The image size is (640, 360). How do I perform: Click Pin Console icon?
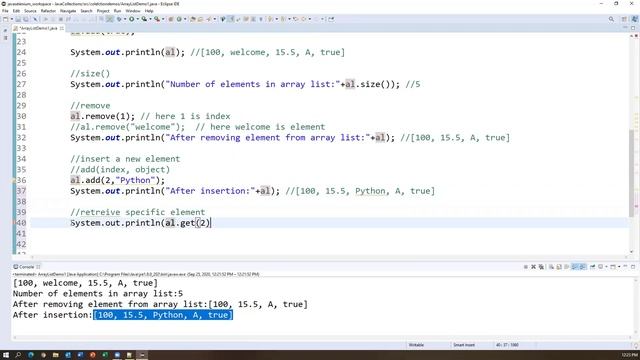tap(593, 267)
